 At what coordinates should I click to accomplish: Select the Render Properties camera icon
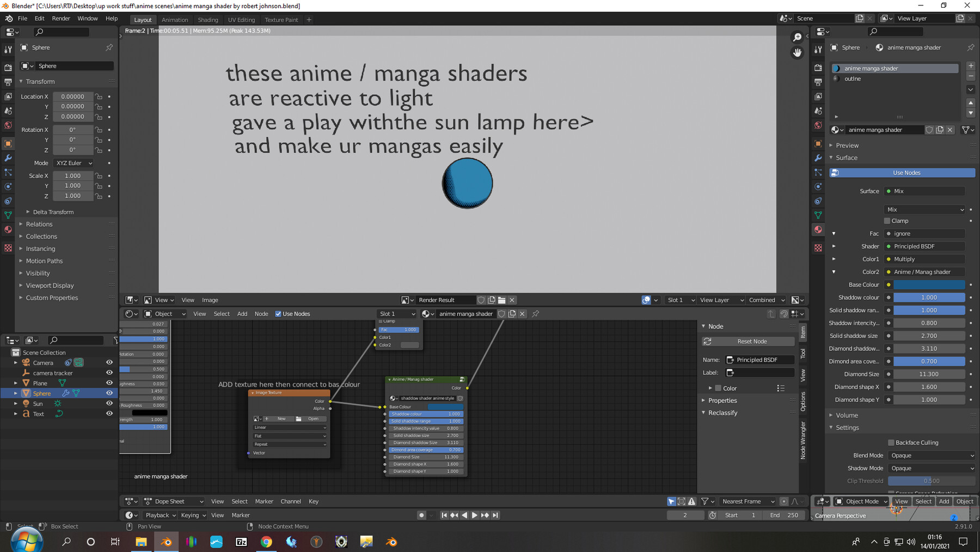[818, 66]
